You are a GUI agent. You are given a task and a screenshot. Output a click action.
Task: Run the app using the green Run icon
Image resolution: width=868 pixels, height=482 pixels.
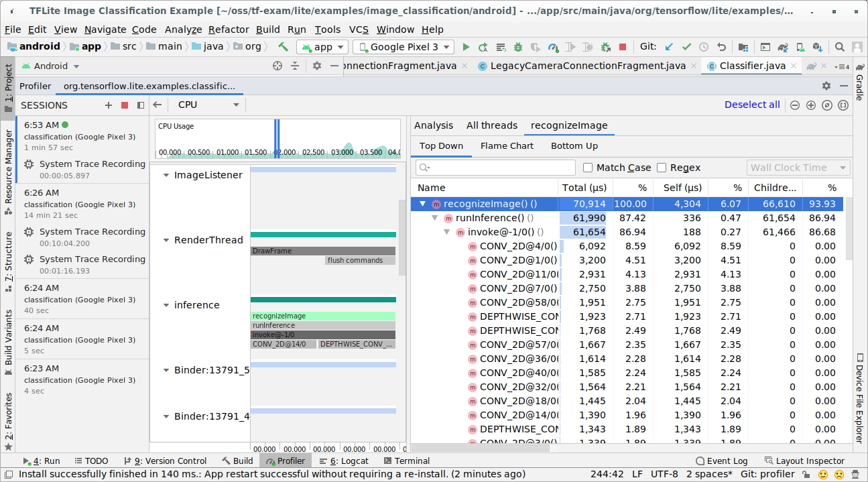(x=466, y=47)
